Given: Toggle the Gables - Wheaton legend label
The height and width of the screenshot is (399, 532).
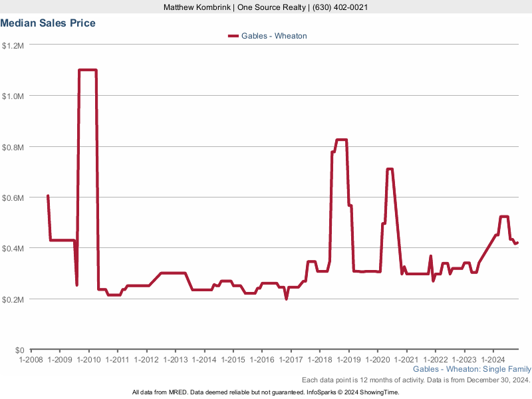Looking at the screenshot, I should [275, 36].
